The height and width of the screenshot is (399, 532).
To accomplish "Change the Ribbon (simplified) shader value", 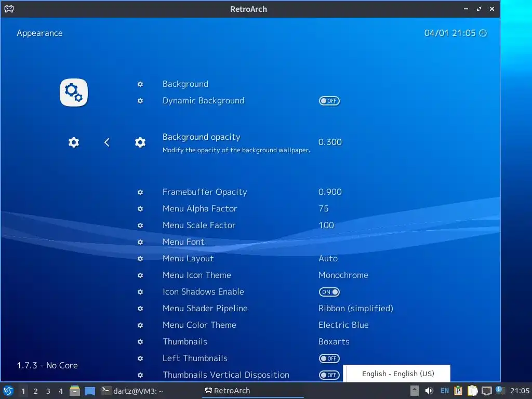I will coord(355,309).
